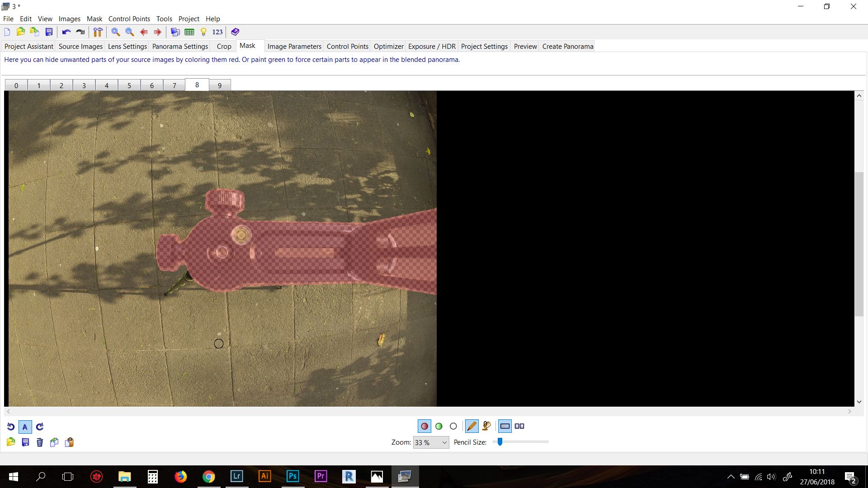The image size is (868, 488).
Task: Go to next image with red right arrow
Action: point(158,32)
